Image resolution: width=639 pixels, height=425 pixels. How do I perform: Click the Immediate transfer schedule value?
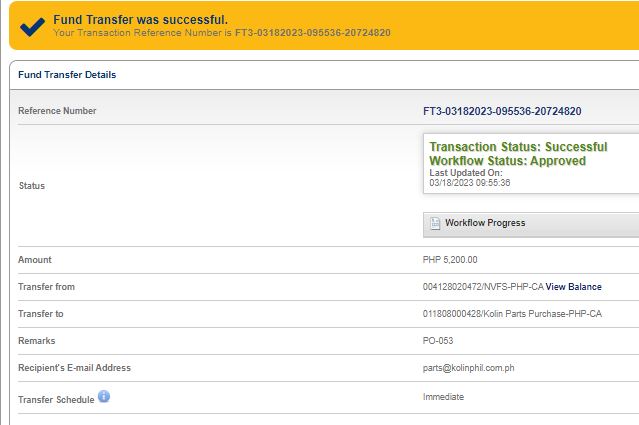(x=443, y=397)
